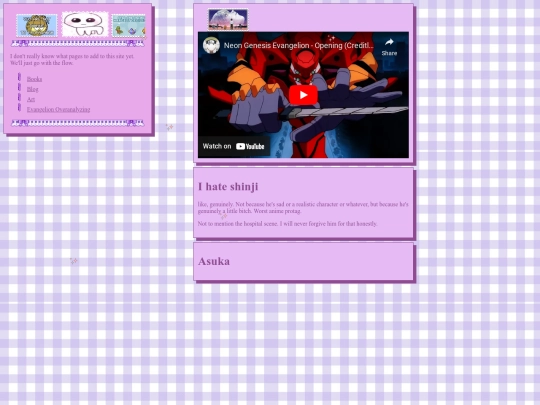
Task: Open the Blog page link
Action: pyautogui.click(x=33, y=89)
